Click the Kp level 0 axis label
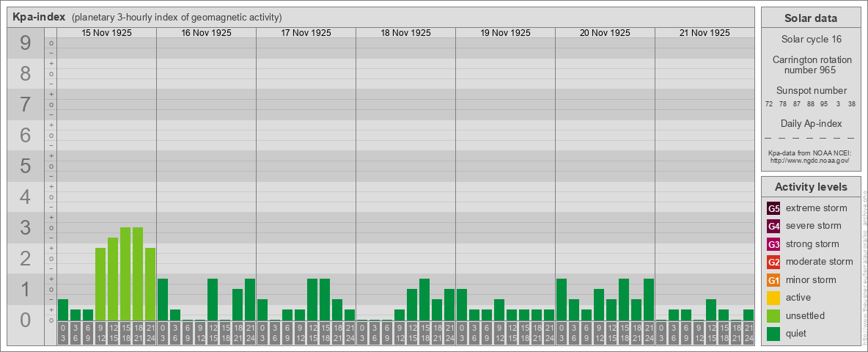The height and width of the screenshot is (352, 868). coord(26,320)
